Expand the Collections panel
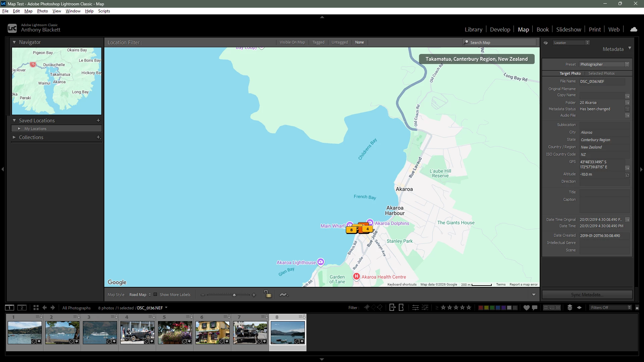Screen dimensions: 644x362 pyautogui.click(x=14, y=137)
